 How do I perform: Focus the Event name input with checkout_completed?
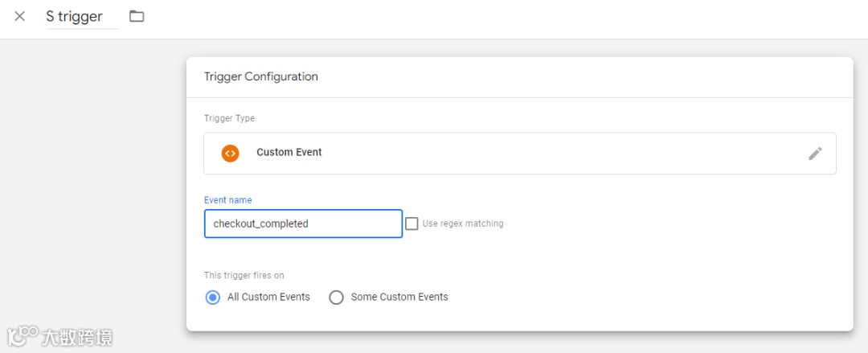coord(303,224)
